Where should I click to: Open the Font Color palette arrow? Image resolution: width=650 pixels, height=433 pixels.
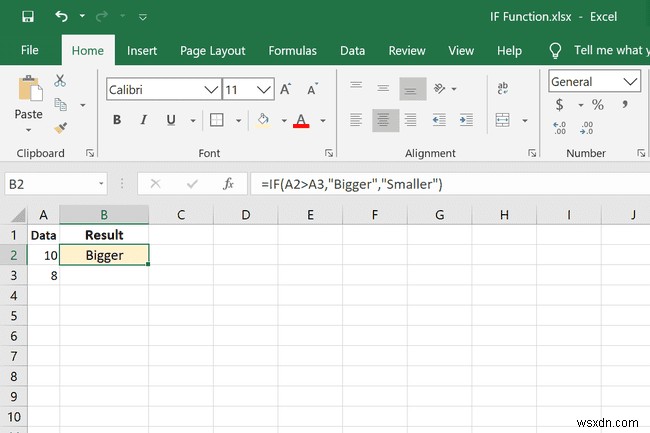(323, 121)
